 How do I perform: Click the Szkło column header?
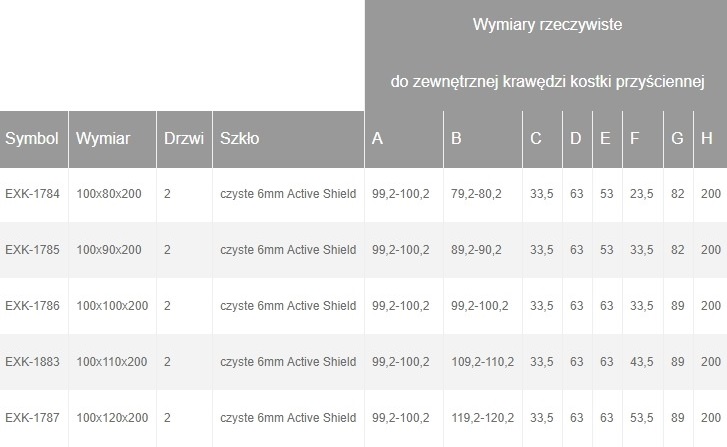coord(240,139)
